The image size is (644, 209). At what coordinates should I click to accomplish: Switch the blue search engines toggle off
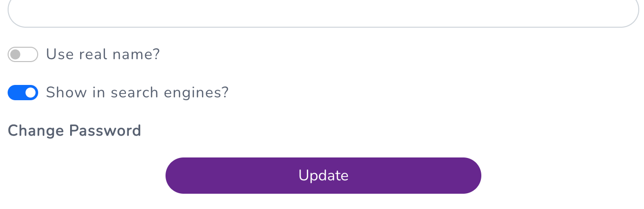22,93
